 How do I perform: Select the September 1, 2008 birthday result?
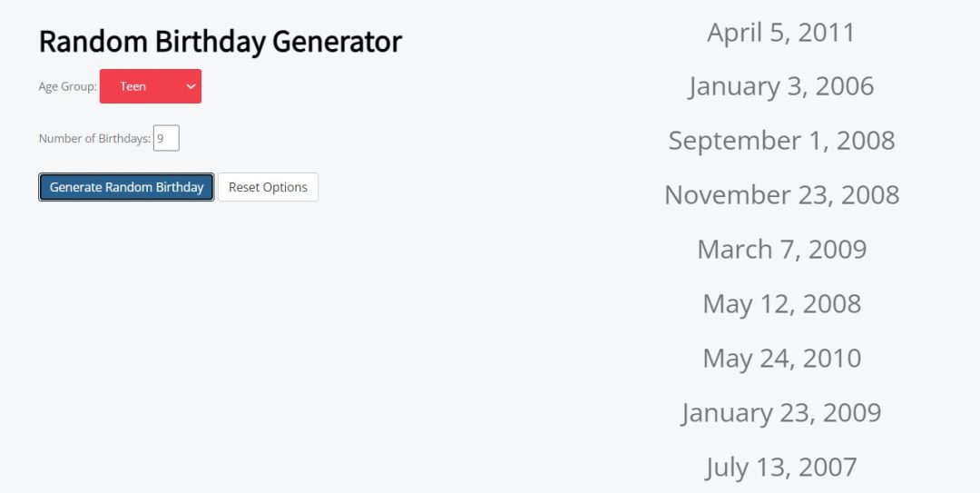point(781,141)
